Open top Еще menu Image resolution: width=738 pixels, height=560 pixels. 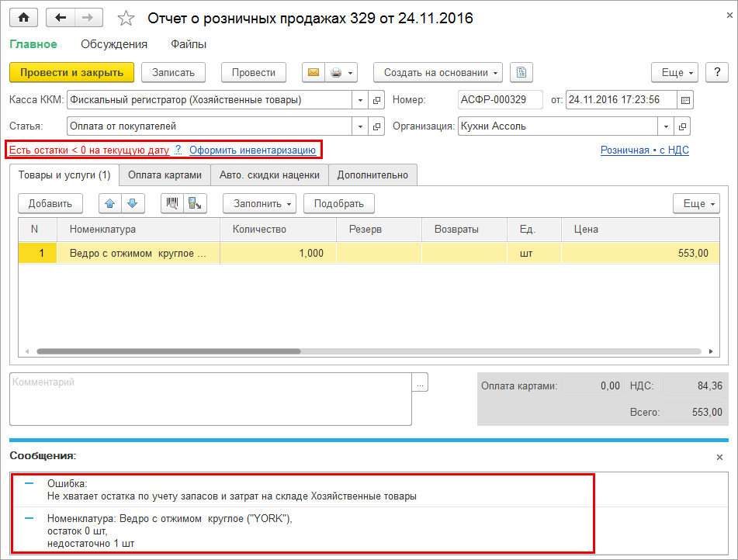click(x=674, y=72)
